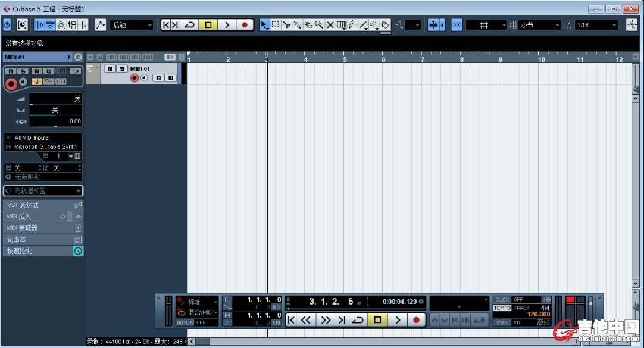
Task: Pick the Zoom magnifier tool
Action: pos(319,25)
